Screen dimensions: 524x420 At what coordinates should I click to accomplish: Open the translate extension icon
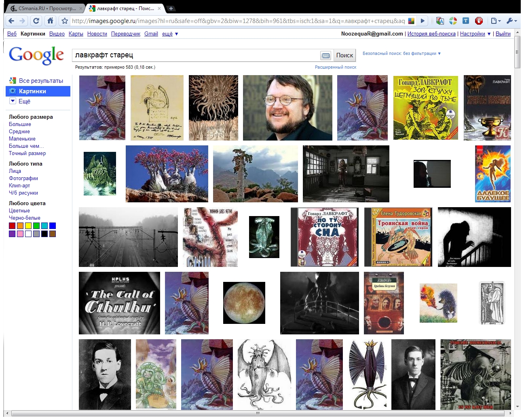click(x=440, y=21)
